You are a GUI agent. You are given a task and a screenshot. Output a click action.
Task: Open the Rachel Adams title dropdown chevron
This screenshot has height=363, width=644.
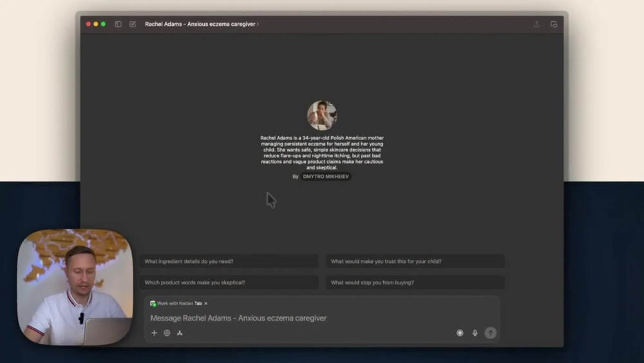tap(258, 25)
